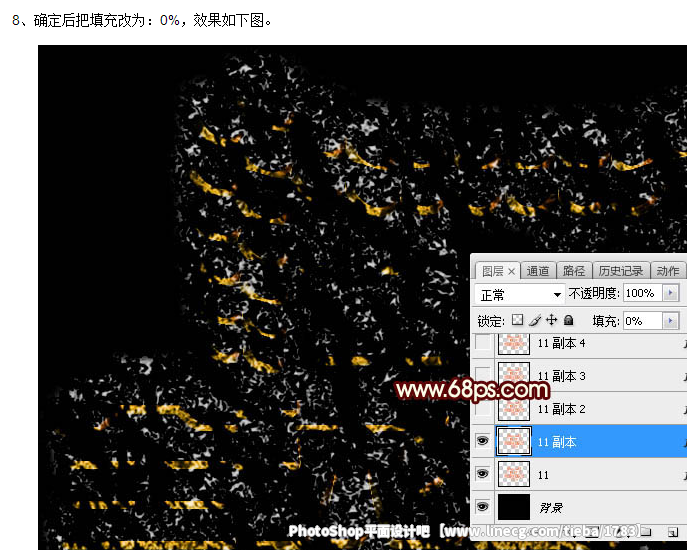This screenshot has width=697, height=550.
Task: Select the 11 副本 2 layer thumbnail
Action: pos(514,409)
